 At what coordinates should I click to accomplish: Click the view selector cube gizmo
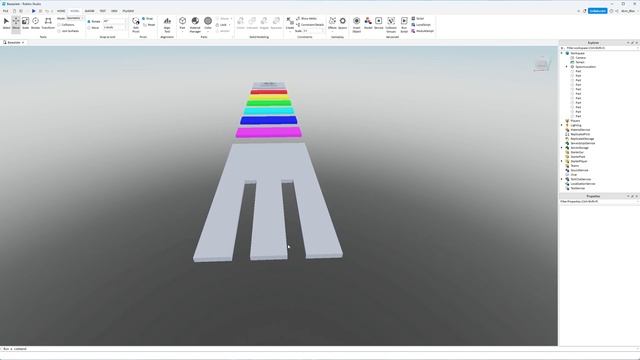coord(541,64)
